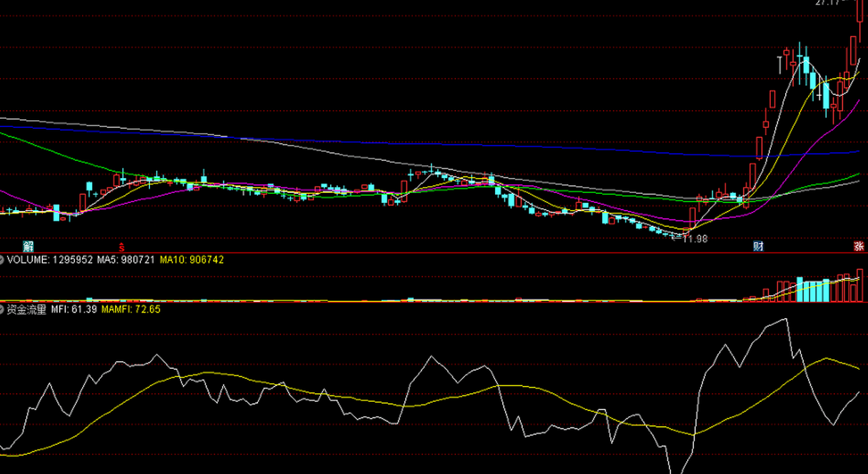Click the red divider above the 资金流量 panel
This screenshot has width=868, height=474.
click(x=429, y=302)
